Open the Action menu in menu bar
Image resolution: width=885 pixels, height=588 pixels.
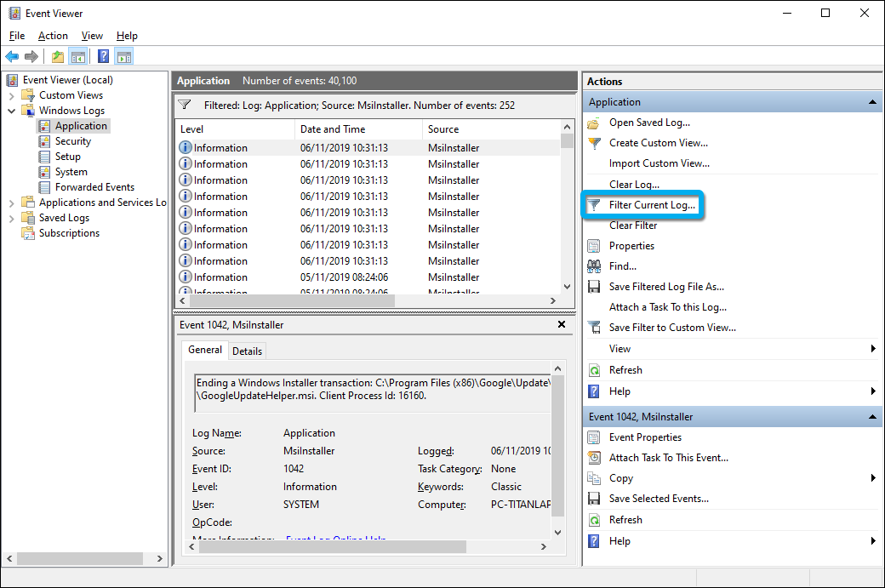[x=53, y=36]
